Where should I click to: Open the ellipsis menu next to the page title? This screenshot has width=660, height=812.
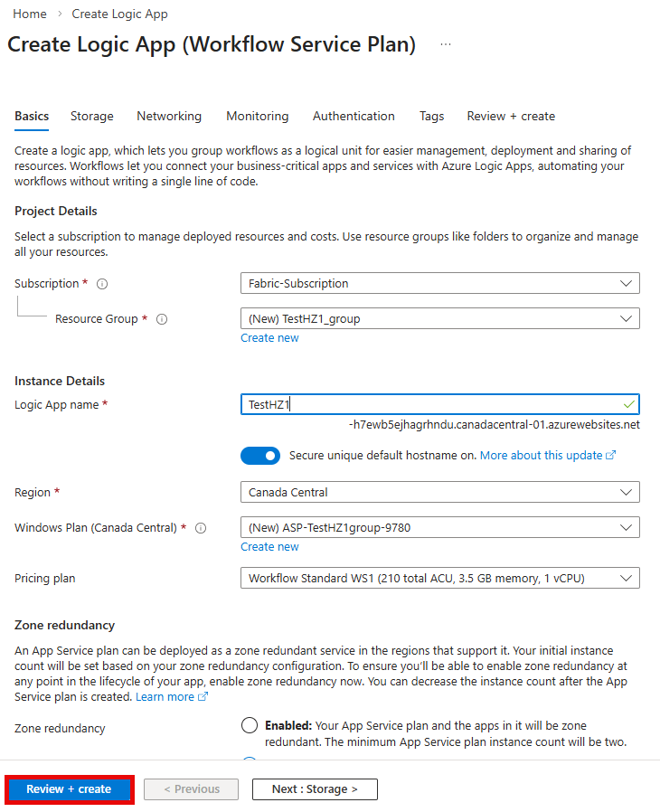click(x=445, y=43)
